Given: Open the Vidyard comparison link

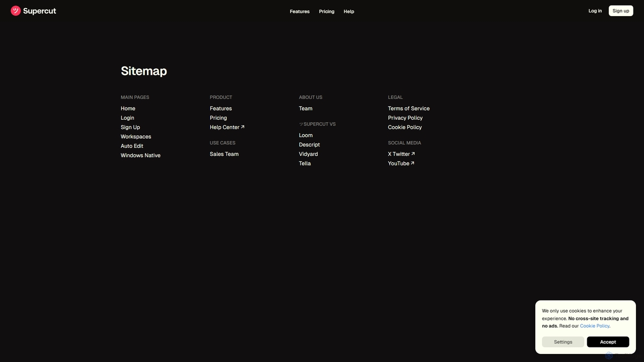Looking at the screenshot, I should pyautogui.click(x=308, y=154).
